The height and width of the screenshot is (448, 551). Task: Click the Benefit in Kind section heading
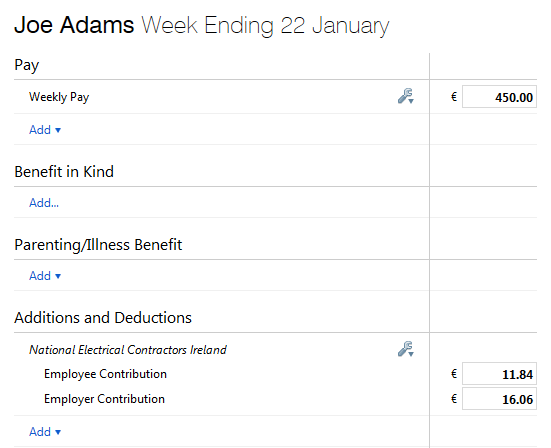(x=64, y=172)
